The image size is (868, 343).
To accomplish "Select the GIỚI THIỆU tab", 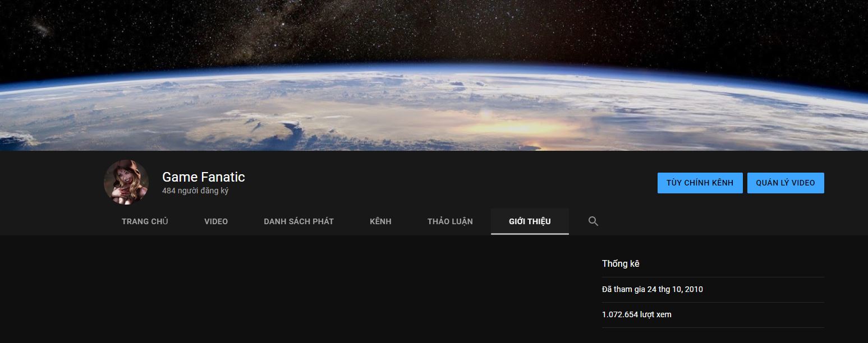I will [x=530, y=221].
